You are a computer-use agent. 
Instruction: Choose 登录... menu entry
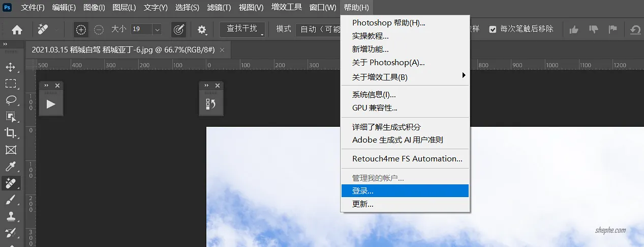pyautogui.click(x=405, y=191)
